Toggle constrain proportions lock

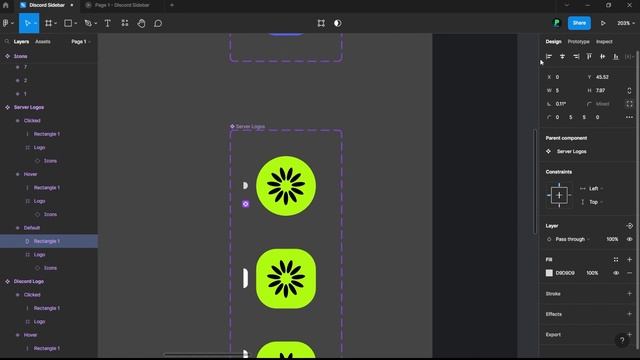coord(629,90)
